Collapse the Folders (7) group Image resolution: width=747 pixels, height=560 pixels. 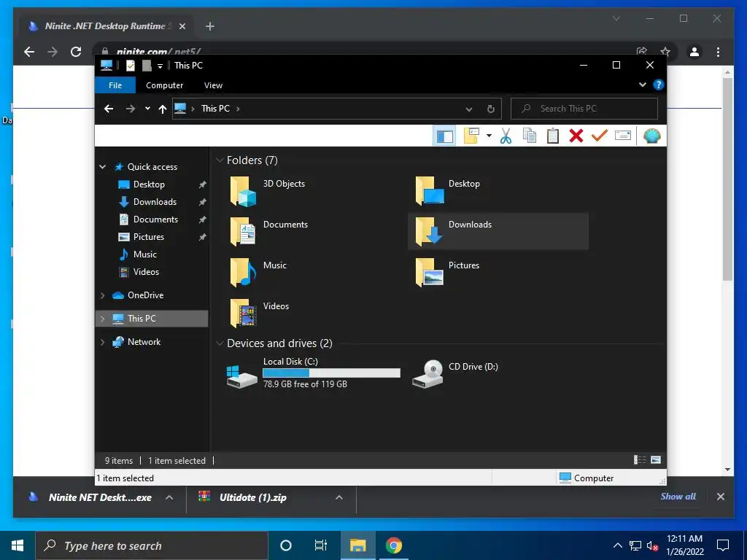pos(220,160)
